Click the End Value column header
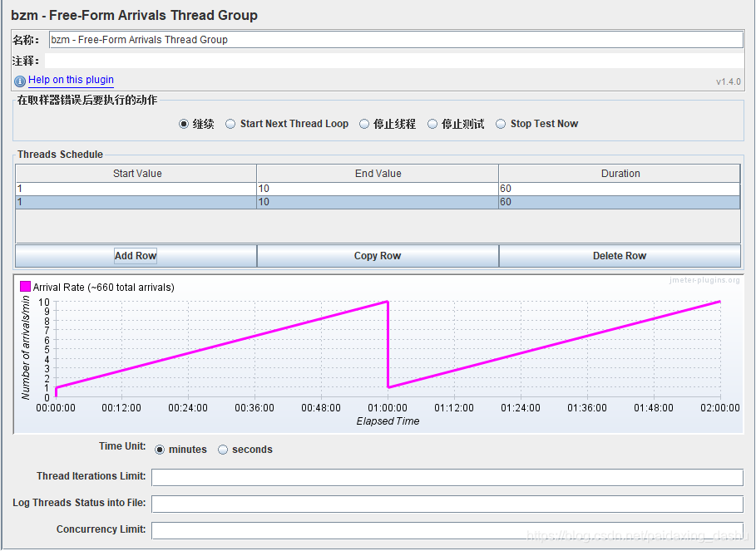 378,174
